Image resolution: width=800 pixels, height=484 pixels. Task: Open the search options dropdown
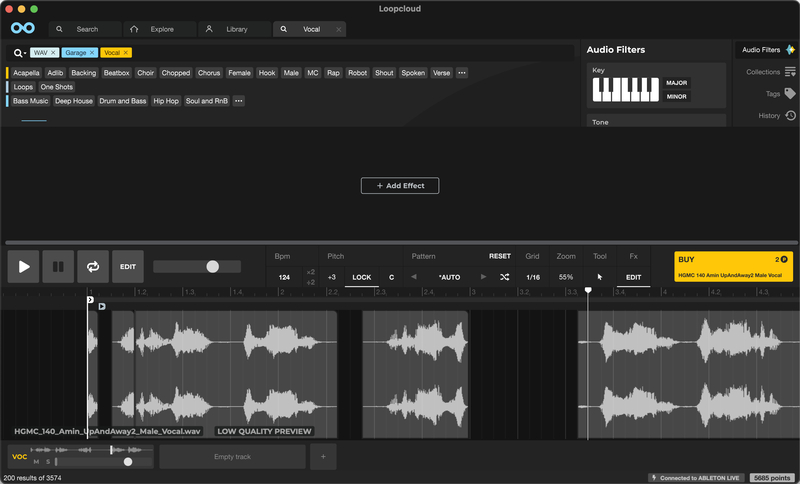click(x=20, y=52)
